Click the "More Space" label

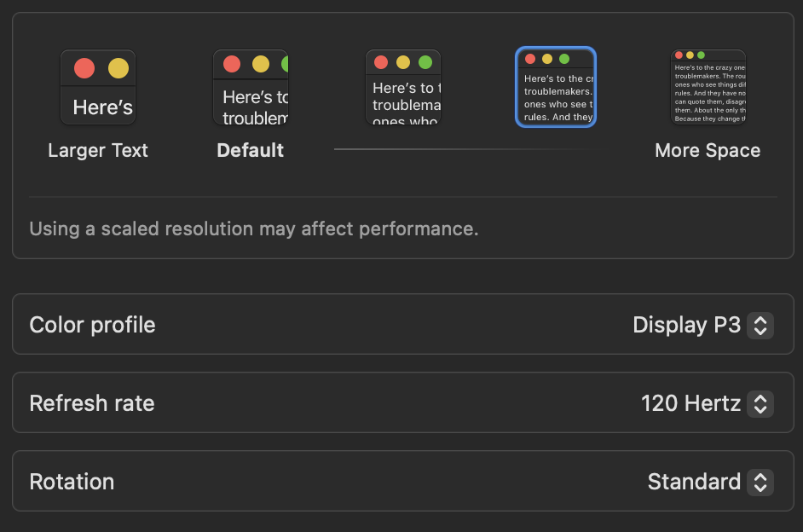[x=708, y=151]
